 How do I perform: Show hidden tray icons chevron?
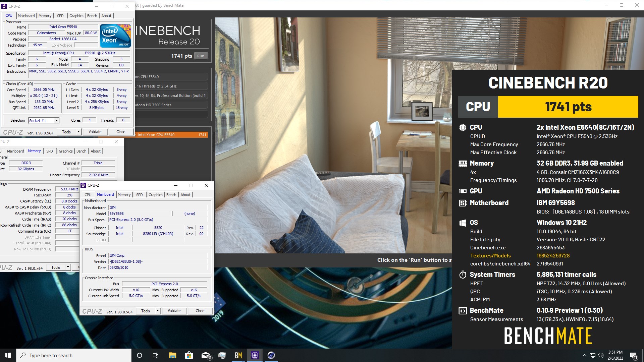(584, 355)
